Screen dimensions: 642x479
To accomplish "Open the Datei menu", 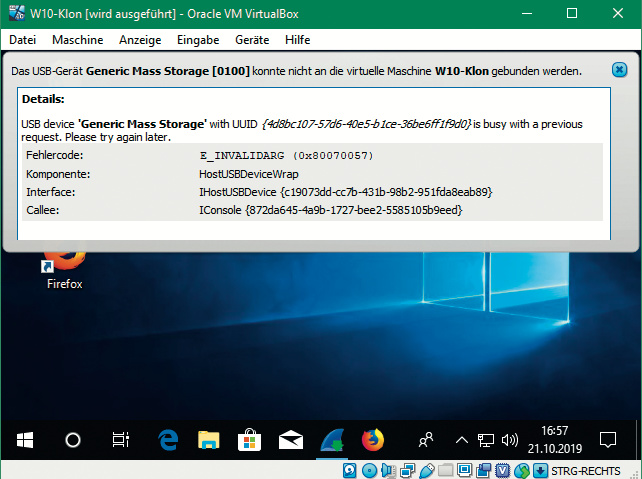I will 22,39.
